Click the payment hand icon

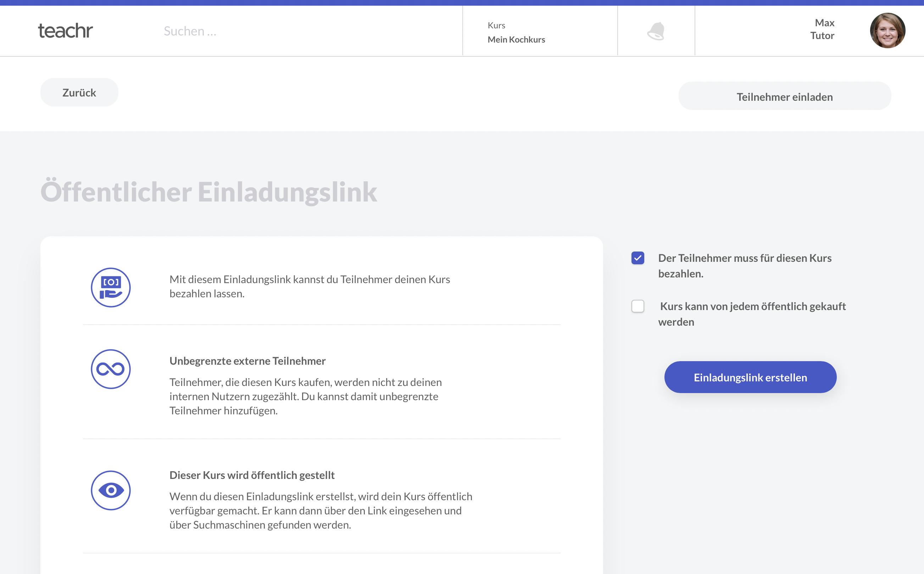111,287
